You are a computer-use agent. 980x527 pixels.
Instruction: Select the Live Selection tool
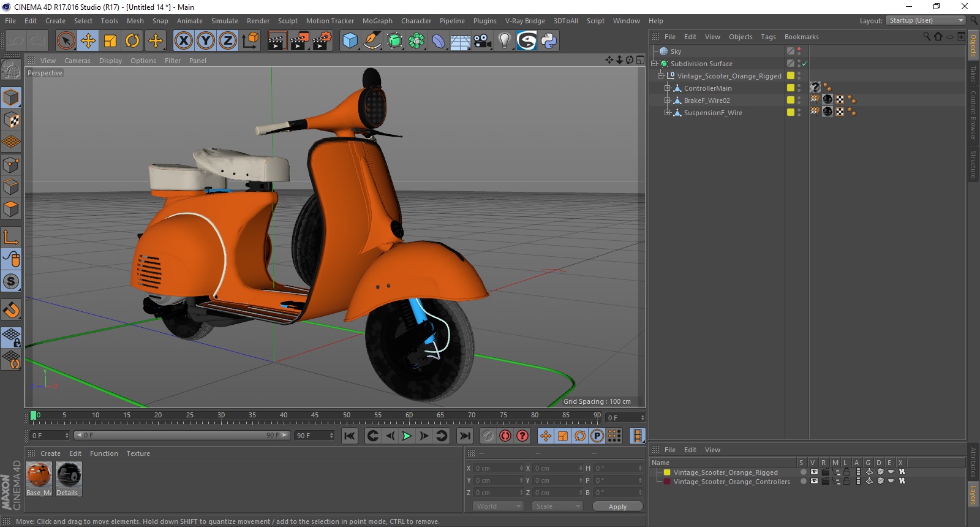pos(66,41)
